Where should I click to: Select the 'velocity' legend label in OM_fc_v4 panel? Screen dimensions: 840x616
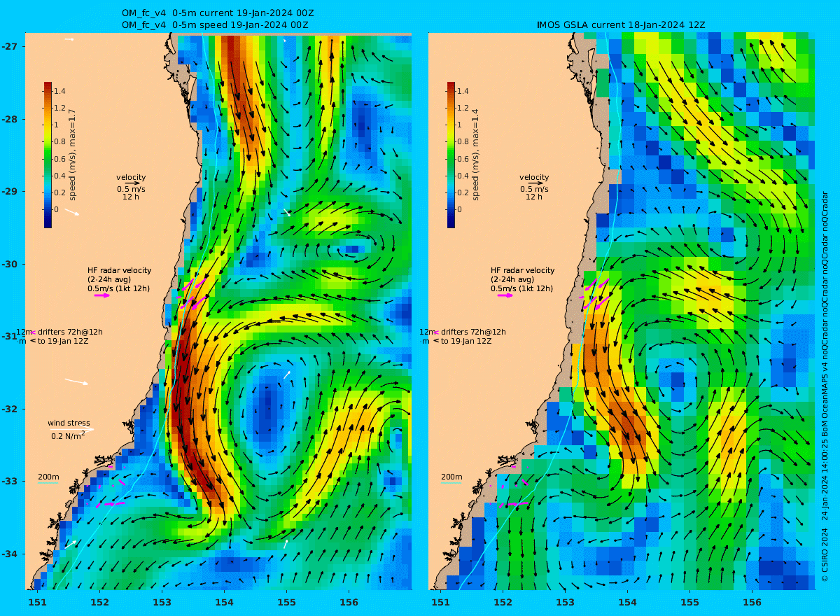[131, 177]
